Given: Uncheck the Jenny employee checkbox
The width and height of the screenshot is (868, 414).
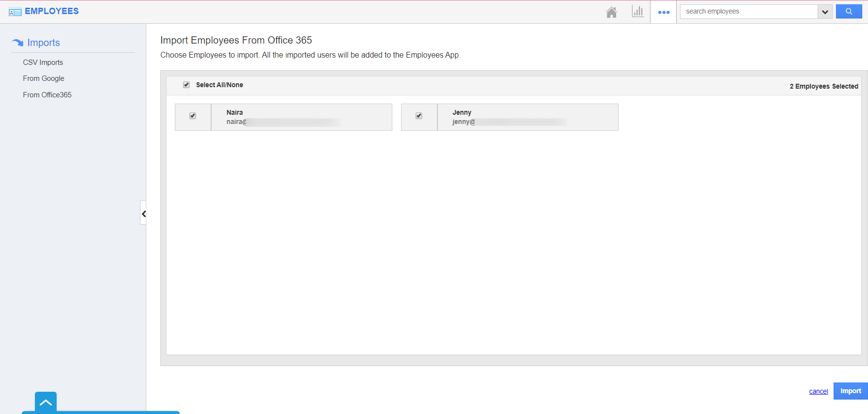Looking at the screenshot, I should click(419, 116).
